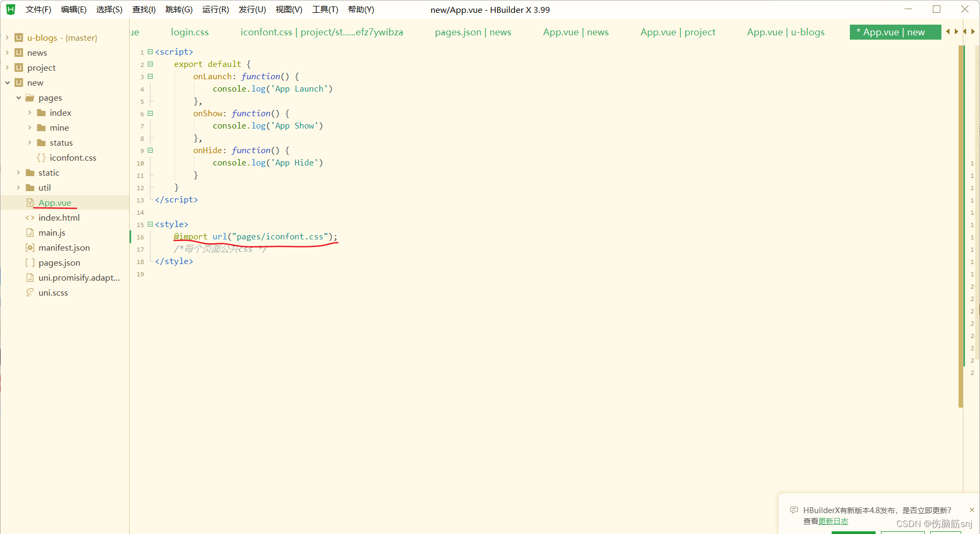The width and height of the screenshot is (980, 534).
Task: Fold the onShow function at line 6
Action: [x=150, y=114]
